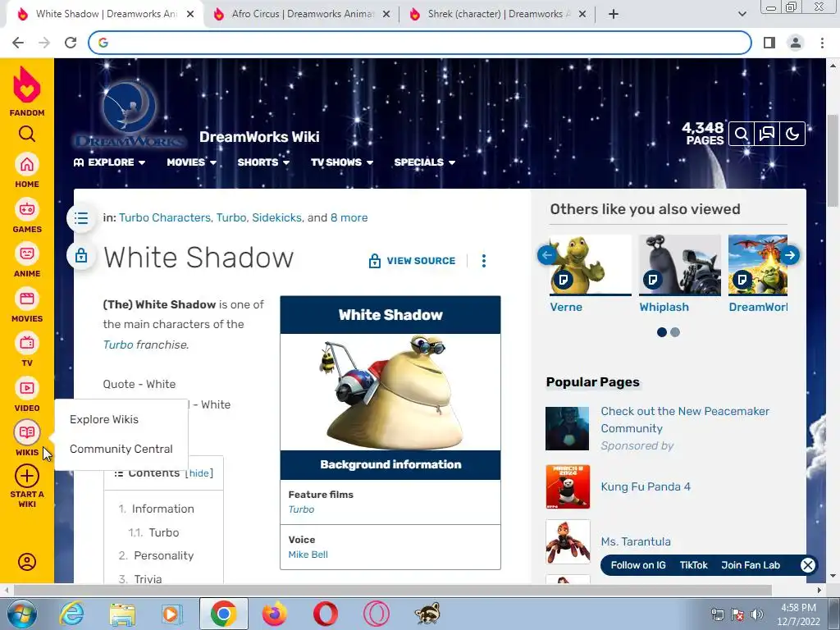Image resolution: width=840 pixels, height=630 pixels.
Task: Select Explore Wikis menu entry
Action: click(104, 419)
